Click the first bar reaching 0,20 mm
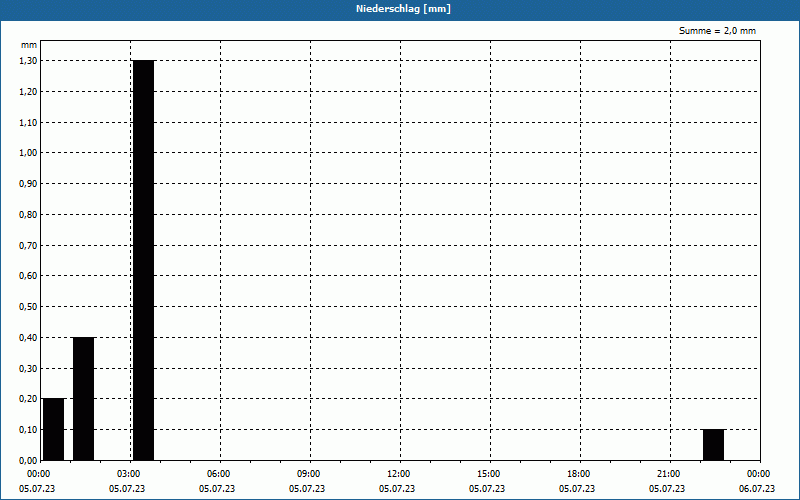The width and height of the screenshot is (800, 500). 54,429
